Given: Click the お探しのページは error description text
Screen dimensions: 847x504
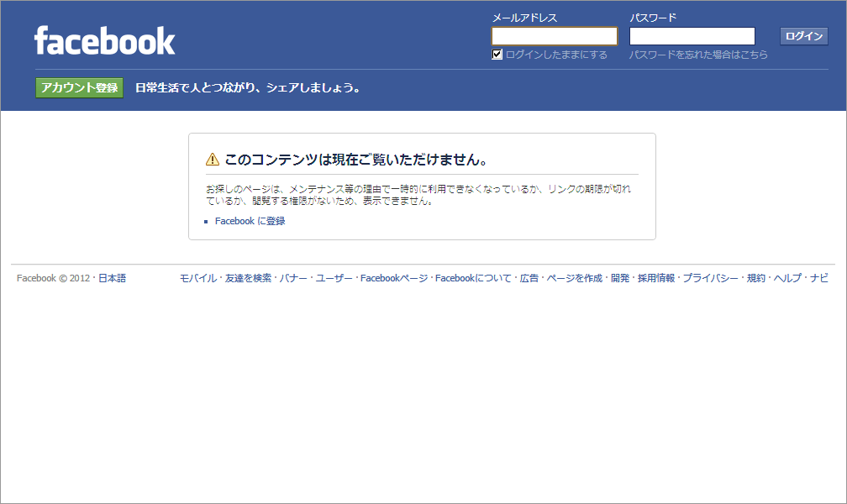Looking at the screenshot, I should [418, 195].
